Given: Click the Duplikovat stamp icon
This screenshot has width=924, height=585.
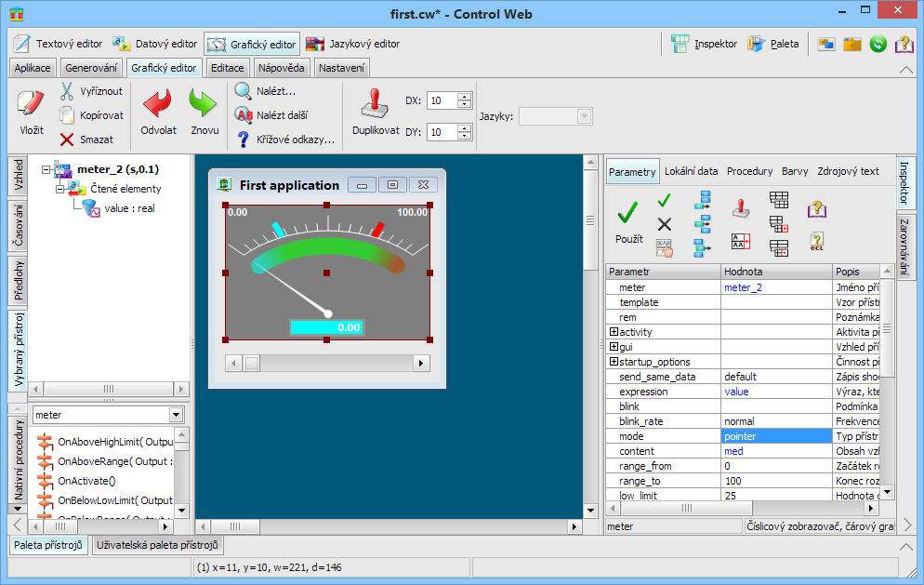Looking at the screenshot, I should tap(376, 104).
